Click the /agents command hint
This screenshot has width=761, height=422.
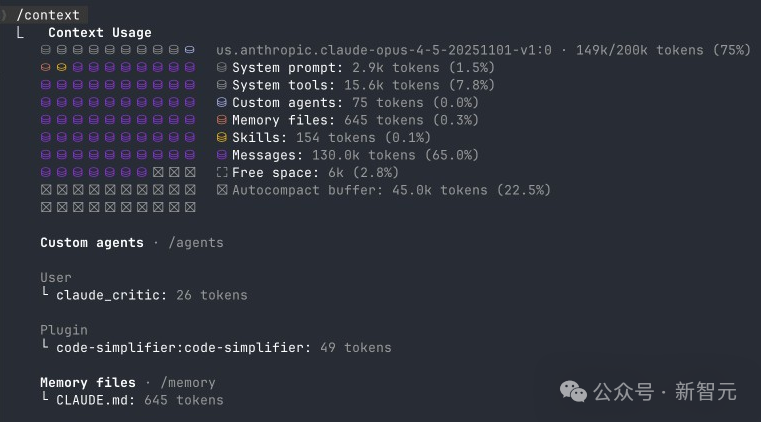196,243
